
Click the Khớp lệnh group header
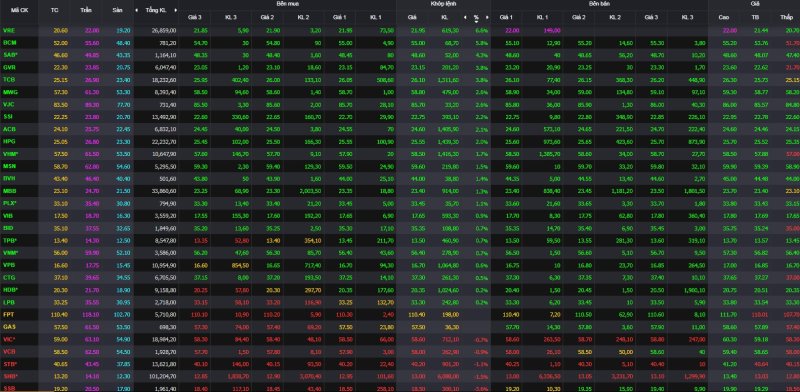click(443, 3)
